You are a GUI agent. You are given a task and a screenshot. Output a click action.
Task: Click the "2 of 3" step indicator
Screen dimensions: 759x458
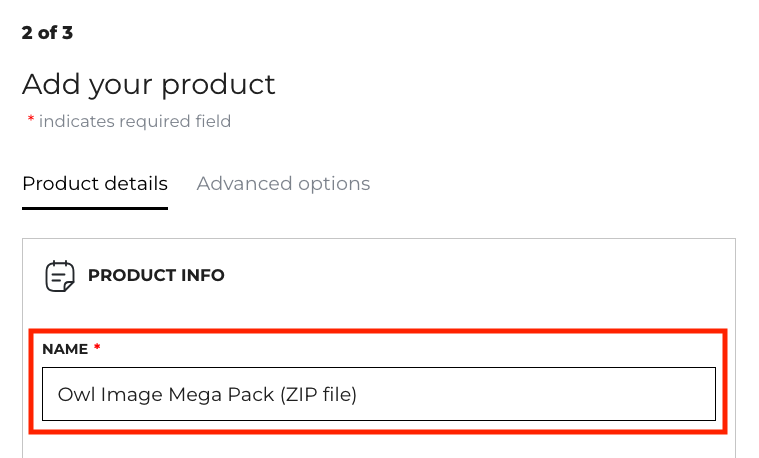[x=47, y=33]
